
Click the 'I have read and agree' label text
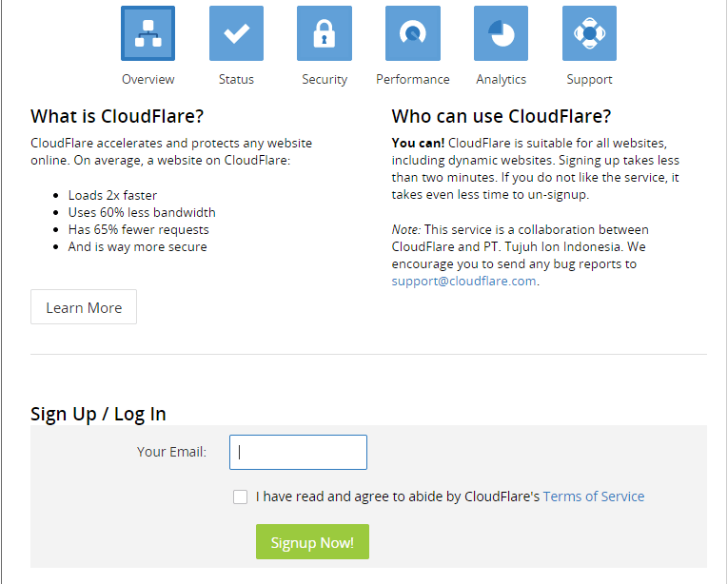click(397, 496)
